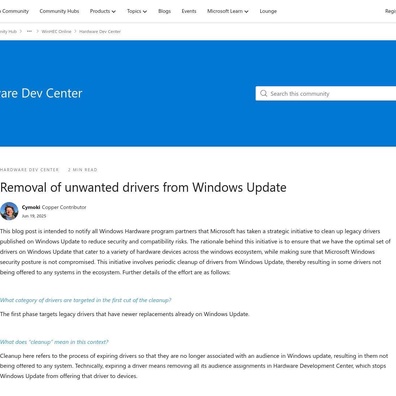Click the HARDWARE DEV CENTER label above title
396x396 pixels.
pyautogui.click(x=29, y=170)
